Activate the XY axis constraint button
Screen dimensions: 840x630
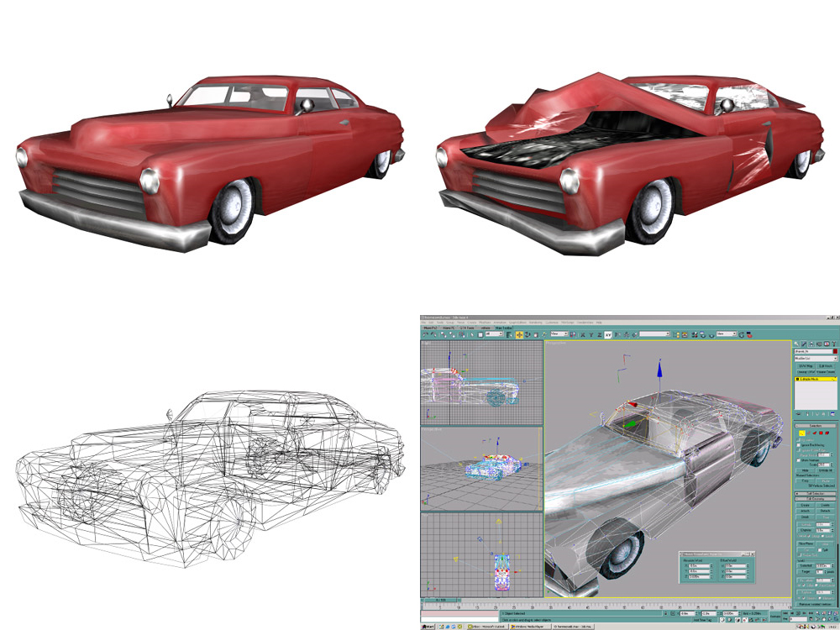click(x=608, y=335)
